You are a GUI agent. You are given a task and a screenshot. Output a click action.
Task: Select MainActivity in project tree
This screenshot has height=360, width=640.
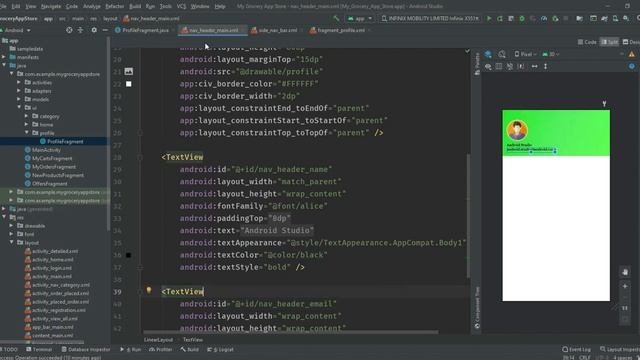tap(43, 150)
